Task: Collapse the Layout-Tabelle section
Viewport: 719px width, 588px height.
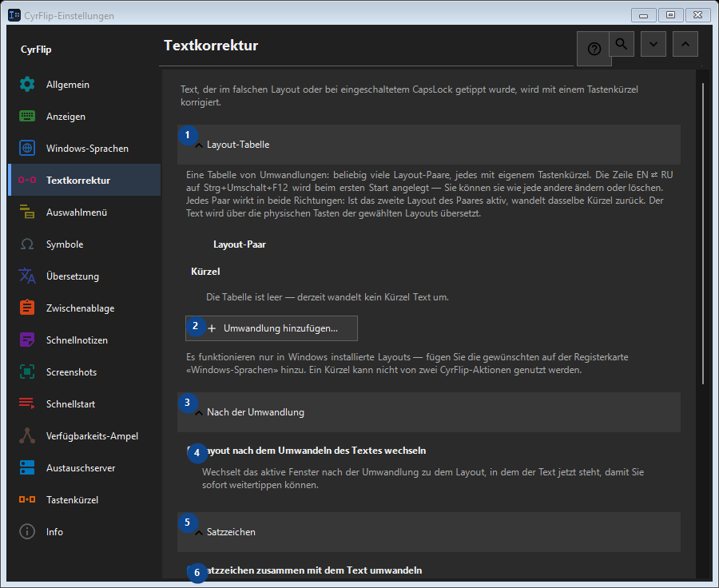Action: (x=429, y=145)
